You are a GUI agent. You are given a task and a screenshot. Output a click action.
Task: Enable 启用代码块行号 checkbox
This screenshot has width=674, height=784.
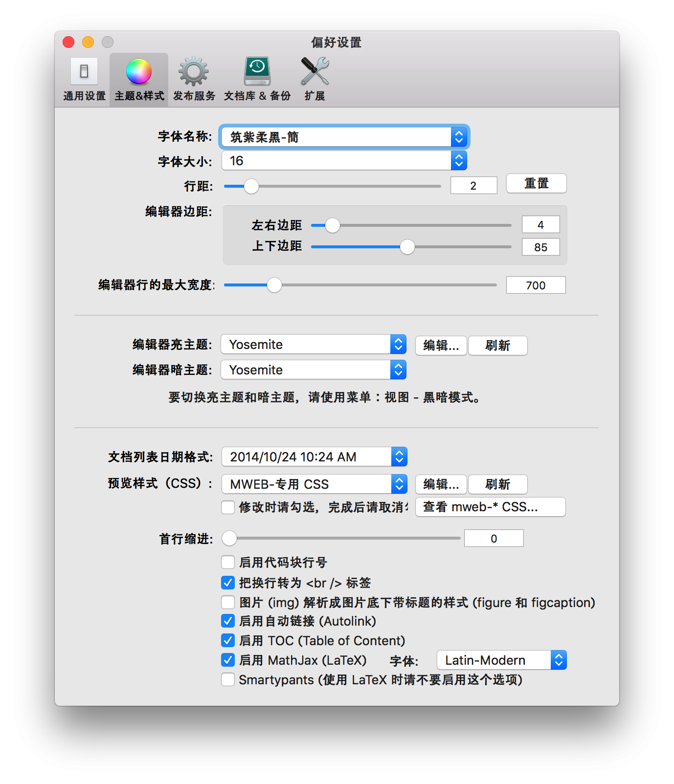[228, 562]
